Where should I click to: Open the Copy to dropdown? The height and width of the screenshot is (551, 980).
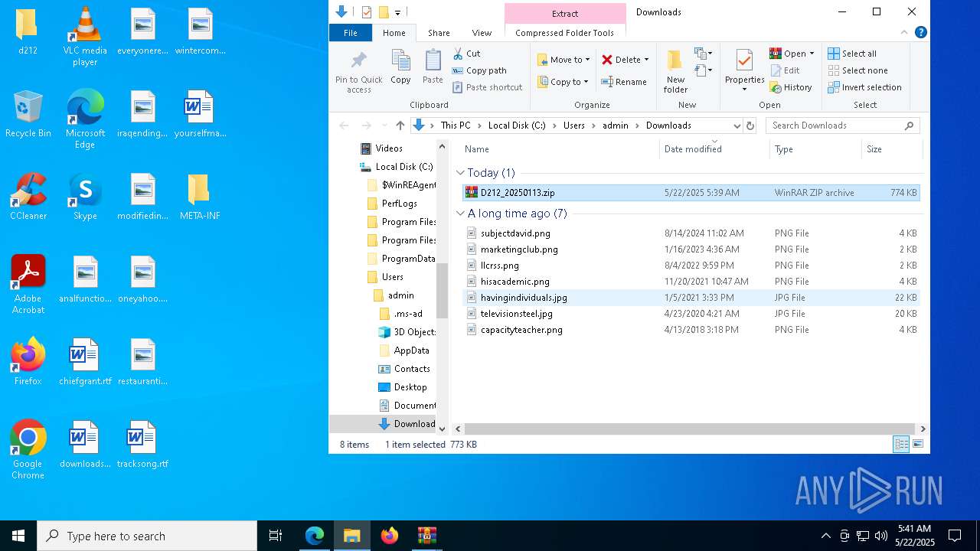click(562, 82)
